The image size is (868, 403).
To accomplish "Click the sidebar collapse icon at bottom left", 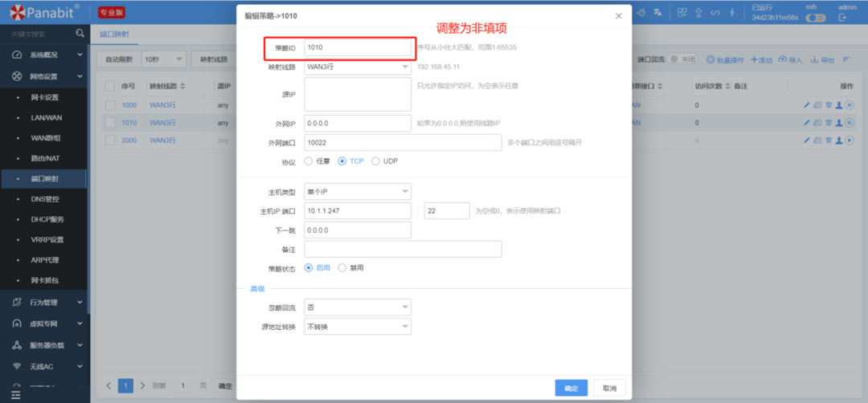I will [x=15, y=395].
